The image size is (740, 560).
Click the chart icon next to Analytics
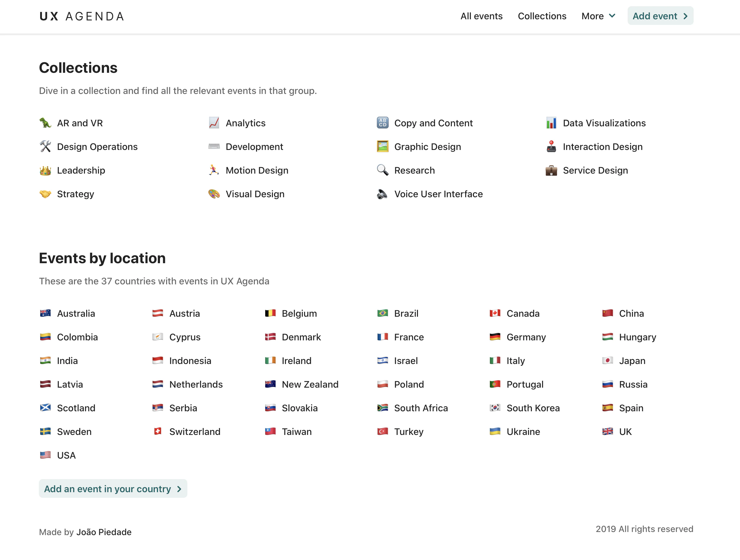pyautogui.click(x=214, y=123)
